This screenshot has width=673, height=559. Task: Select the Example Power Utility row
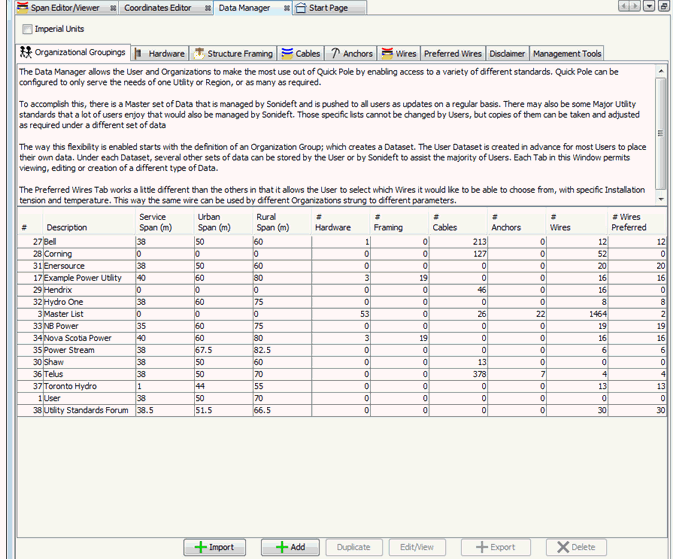point(342,278)
